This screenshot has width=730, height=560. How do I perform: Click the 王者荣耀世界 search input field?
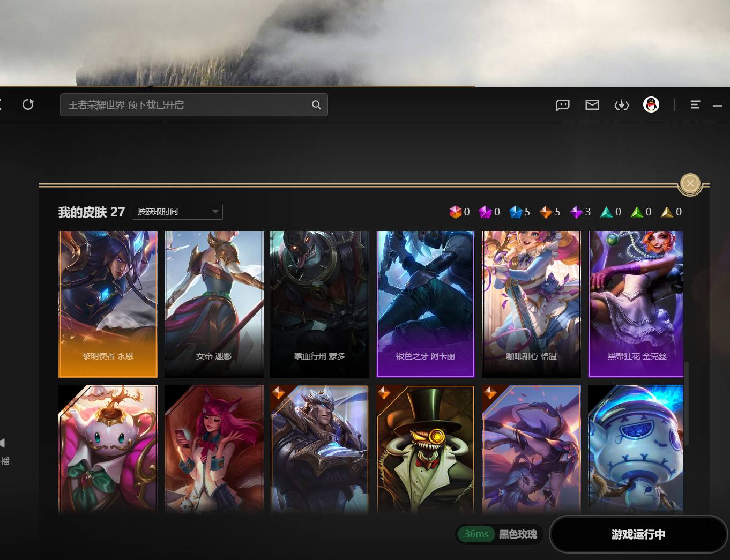click(x=194, y=105)
